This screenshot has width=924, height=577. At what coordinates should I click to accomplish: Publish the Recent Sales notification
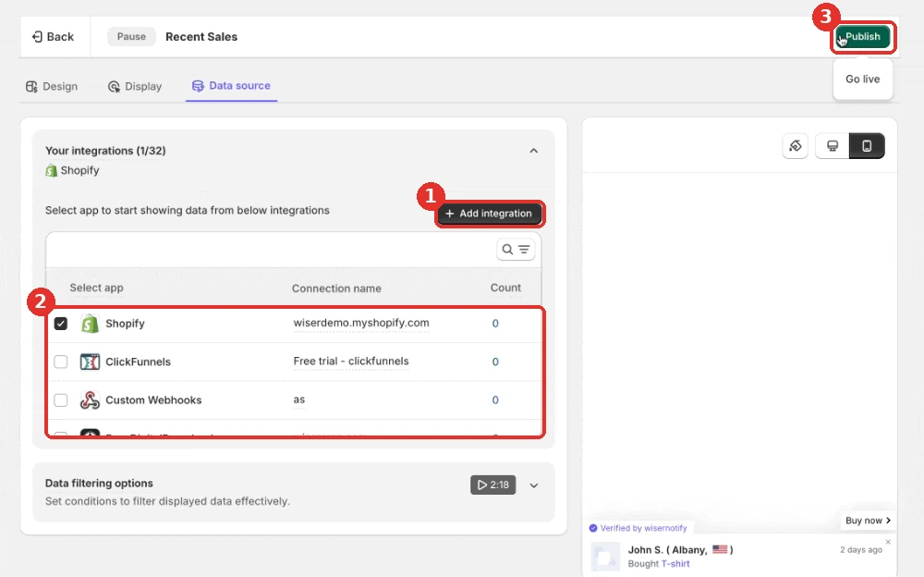[863, 37]
